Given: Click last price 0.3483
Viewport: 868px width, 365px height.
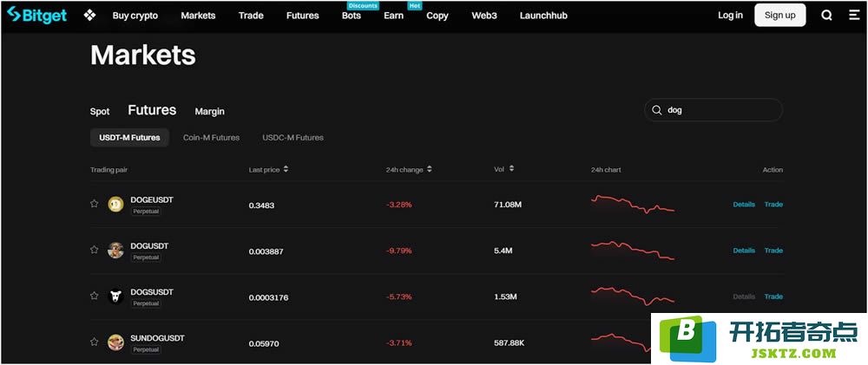Looking at the screenshot, I should pyautogui.click(x=261, y=205).
